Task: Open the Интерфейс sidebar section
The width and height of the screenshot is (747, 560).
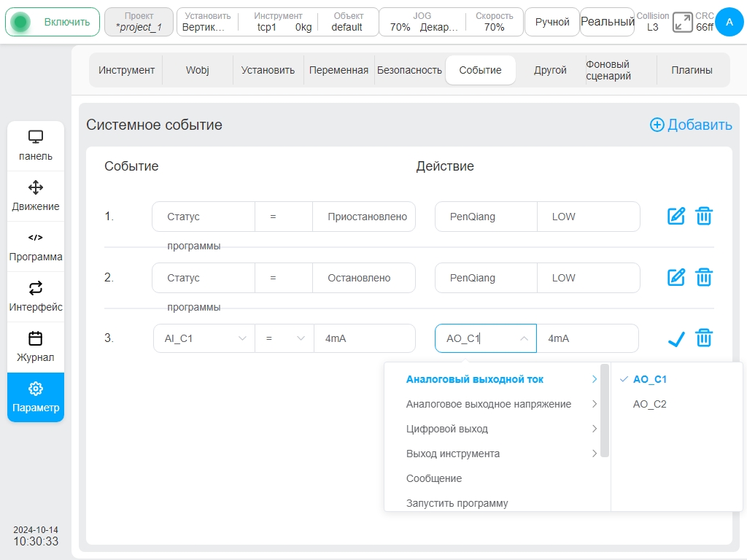Action: pyautogui.click(x=36, y=297)
